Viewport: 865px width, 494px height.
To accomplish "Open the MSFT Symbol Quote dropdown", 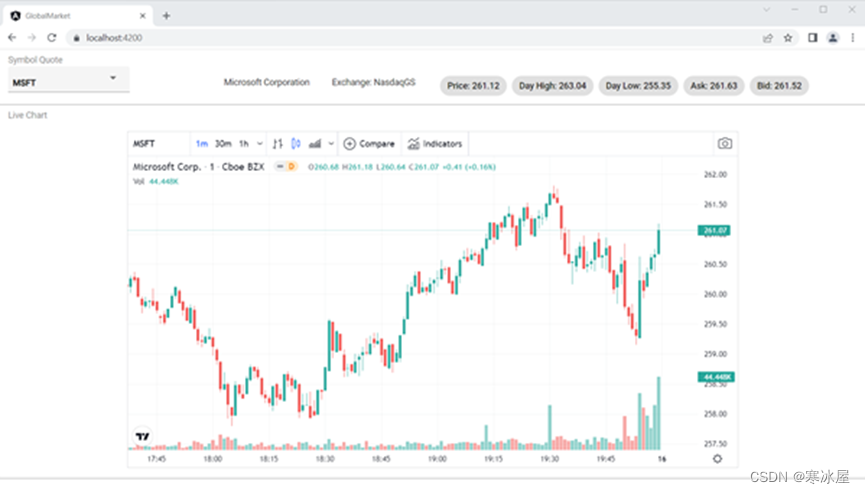I will [x=68, y=81].
